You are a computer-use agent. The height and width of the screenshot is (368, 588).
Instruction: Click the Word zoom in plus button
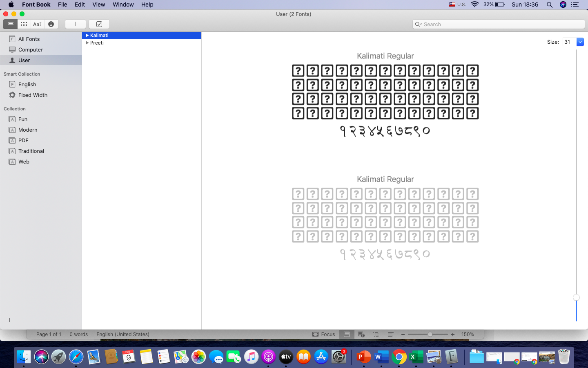tap(453, 334)
